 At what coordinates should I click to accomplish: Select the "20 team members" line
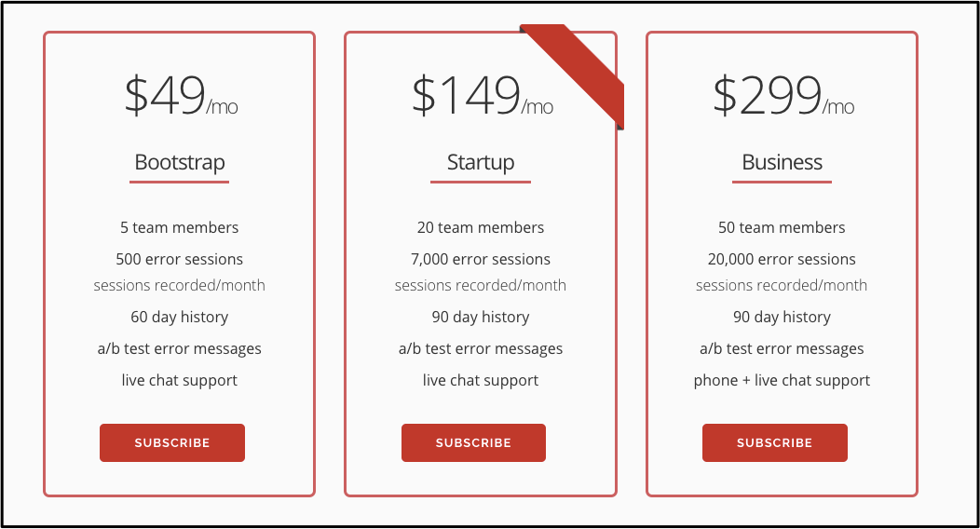tap(481, 227)
